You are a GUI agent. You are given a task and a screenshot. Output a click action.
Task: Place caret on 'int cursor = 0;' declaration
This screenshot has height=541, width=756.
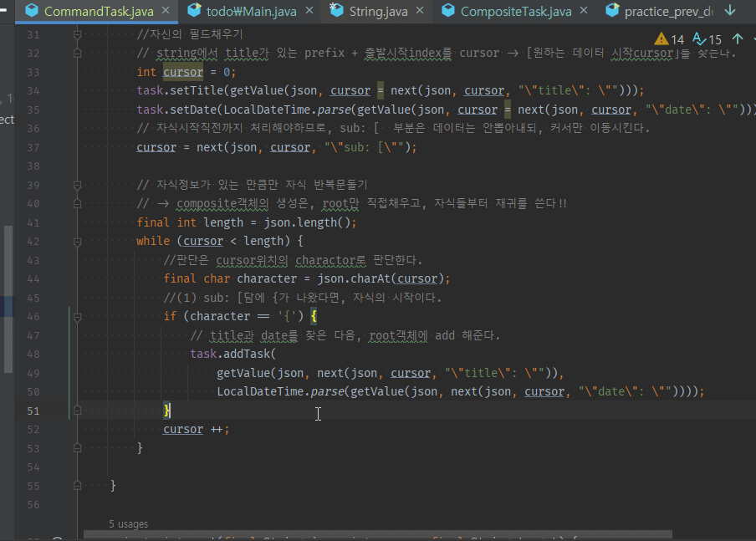186,72
